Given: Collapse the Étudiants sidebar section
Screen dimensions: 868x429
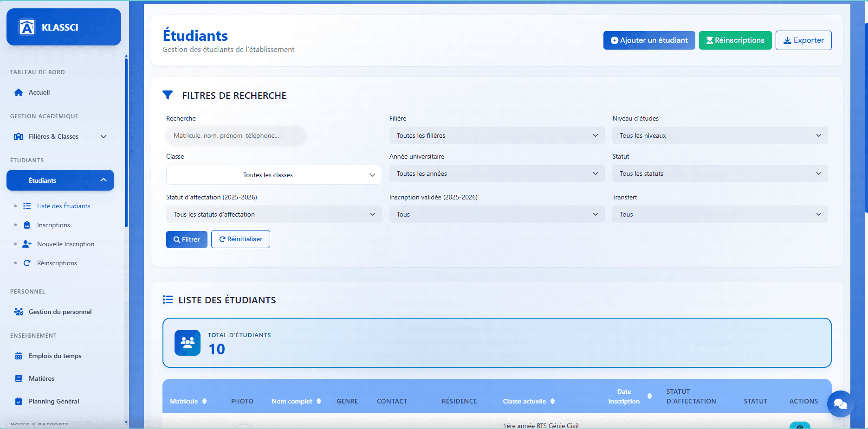Looking at the screenshot, I should click(x=103, y=180).
